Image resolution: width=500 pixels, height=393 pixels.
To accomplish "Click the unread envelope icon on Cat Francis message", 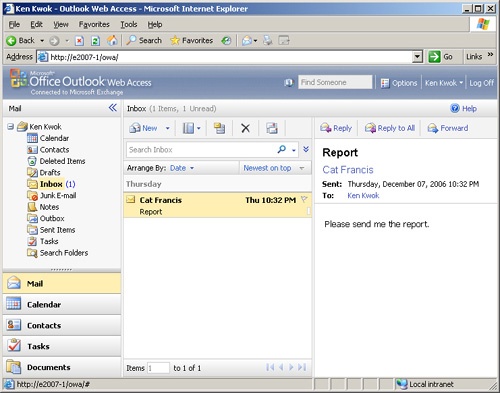I will pos(131,200).
